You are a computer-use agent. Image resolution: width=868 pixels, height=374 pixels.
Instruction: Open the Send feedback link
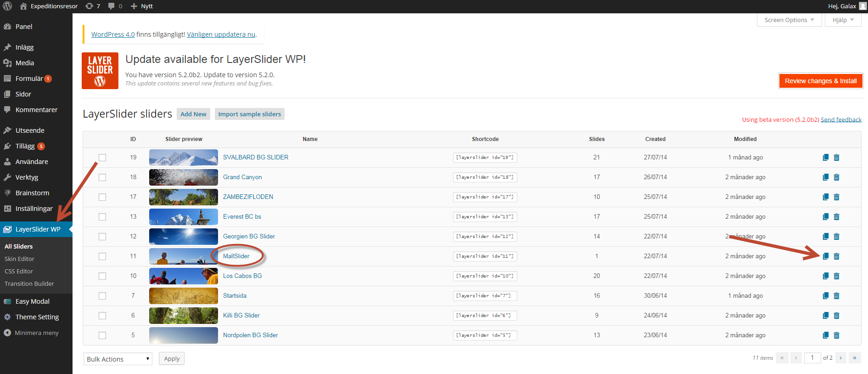pos(841,119)
